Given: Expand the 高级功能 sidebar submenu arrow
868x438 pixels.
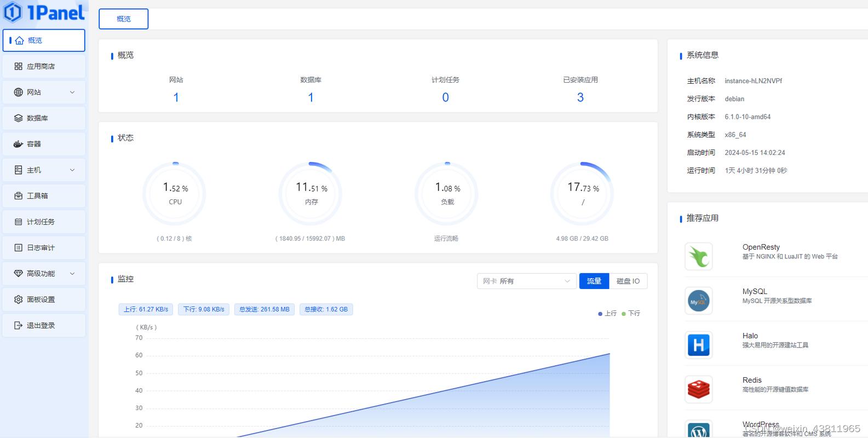Looking at the screenshot, I should point(72,273).
